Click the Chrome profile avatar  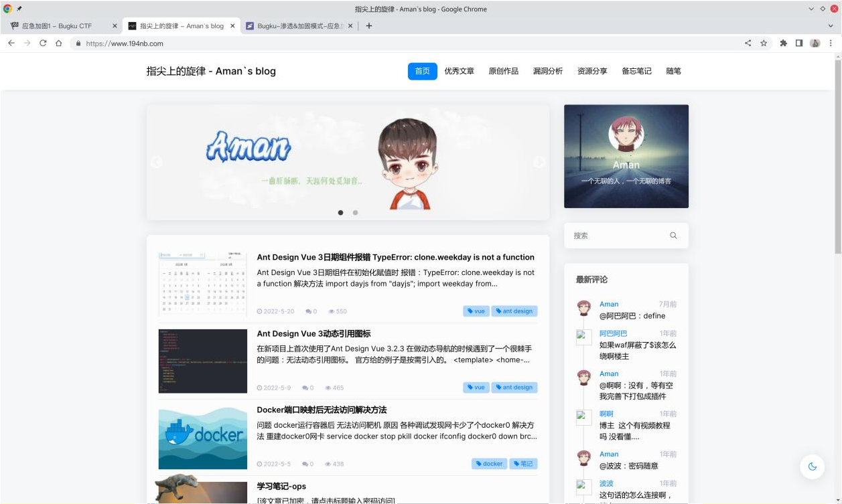pos(815,43)
